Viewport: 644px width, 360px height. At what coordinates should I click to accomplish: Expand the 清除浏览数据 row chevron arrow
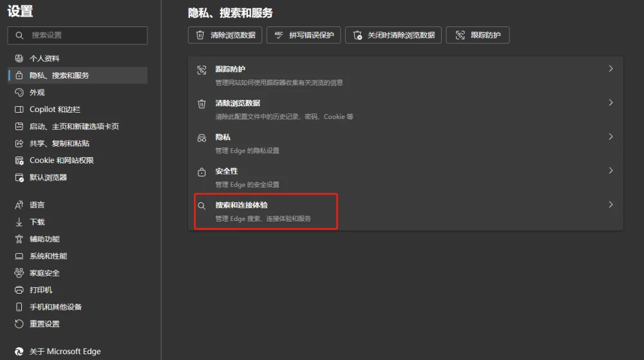611,103
